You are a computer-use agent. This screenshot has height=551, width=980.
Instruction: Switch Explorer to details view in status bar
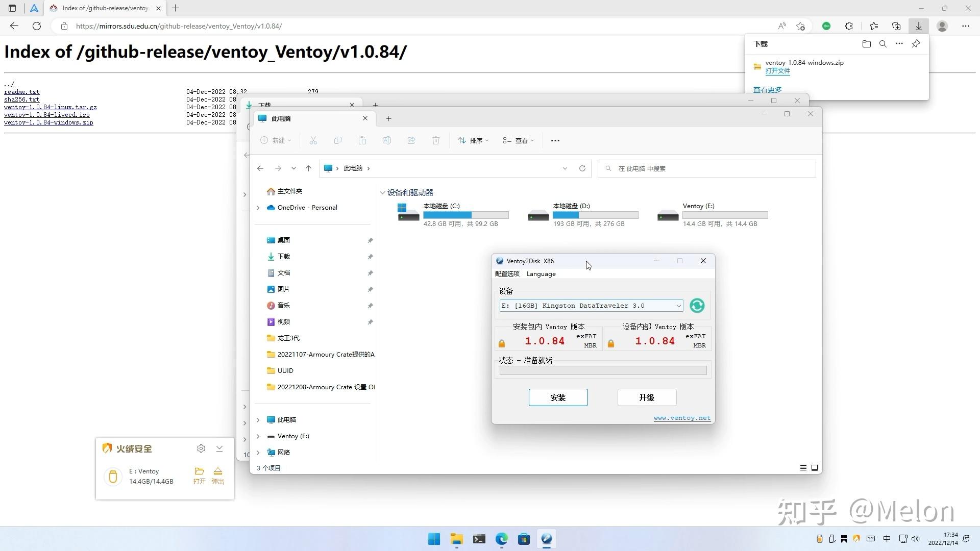pos(804,467)
